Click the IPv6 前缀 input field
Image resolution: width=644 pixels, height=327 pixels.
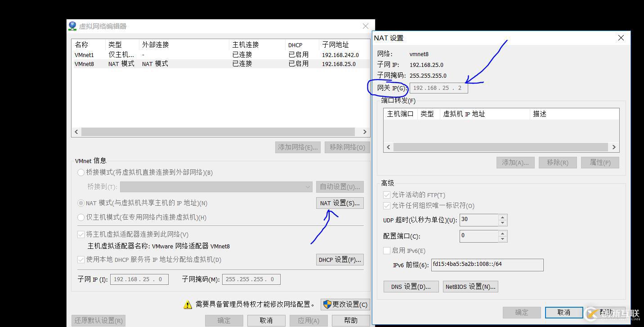coord(487,265)
